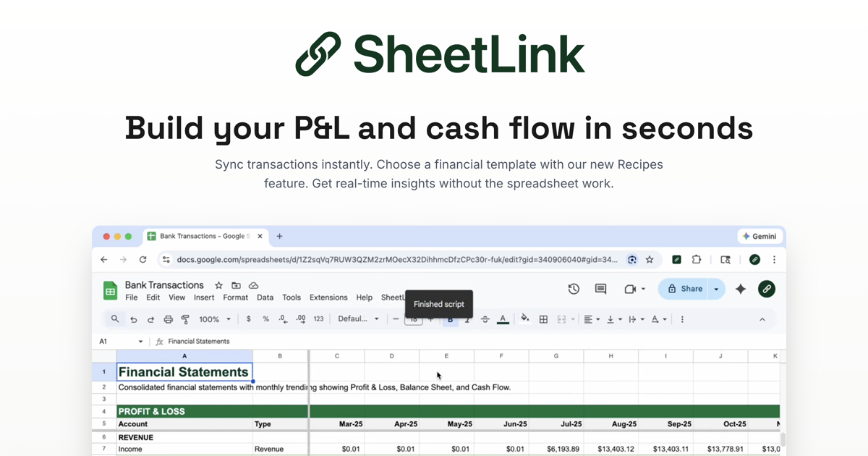Click the print icon in toolbar
Viewport: 868px width, 456px height.
pos(168,319)
